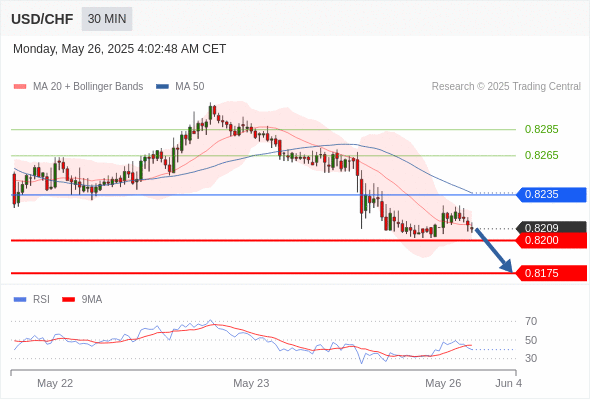Select the May 26 date axis label

click(x=443, y=383)
